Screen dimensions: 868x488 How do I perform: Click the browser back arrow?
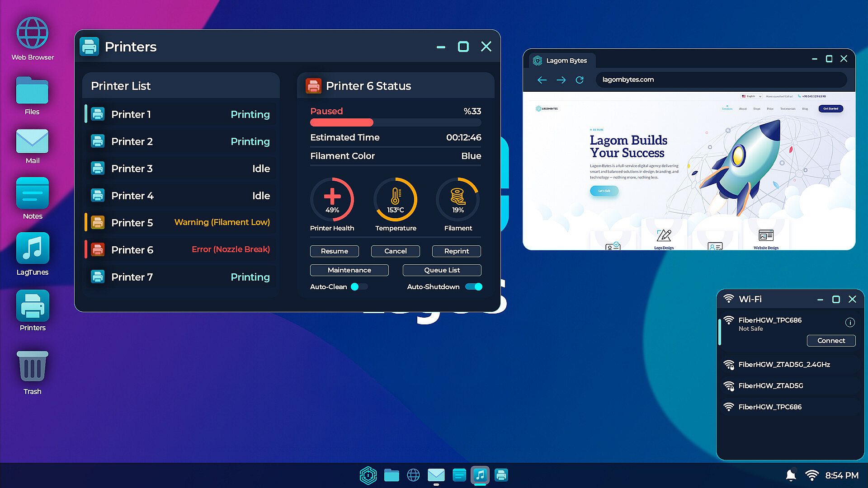click(x=542, y=80)
